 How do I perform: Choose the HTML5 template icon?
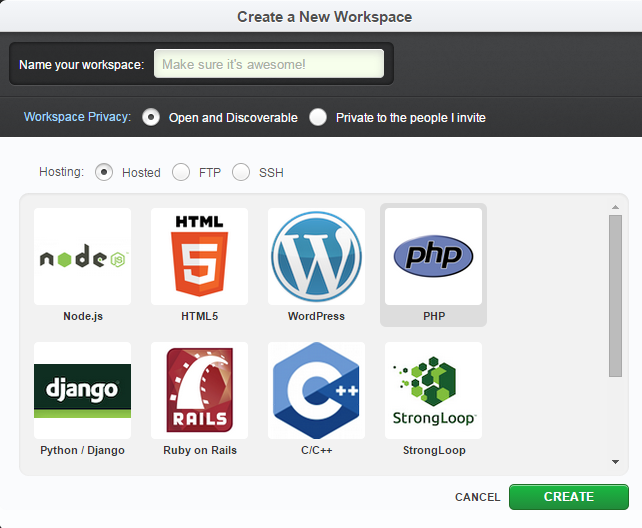[199, 256]
